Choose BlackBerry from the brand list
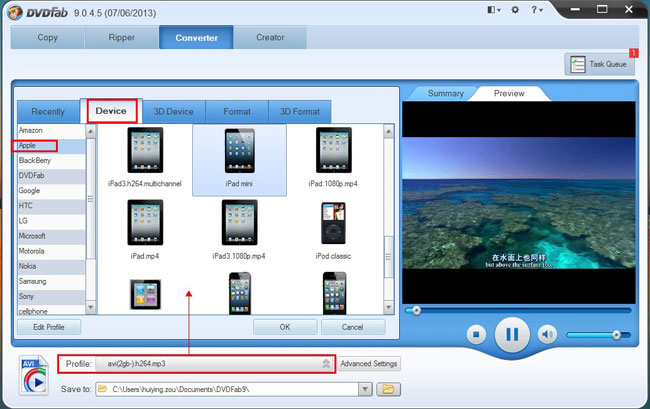The image size is (650, 409). (51, 160)
